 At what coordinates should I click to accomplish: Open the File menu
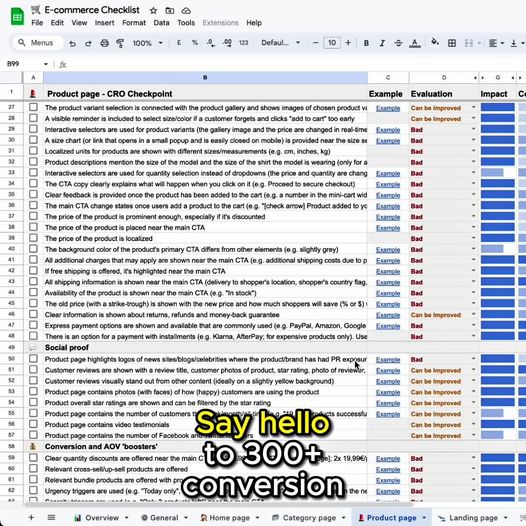(x=37, y=23)
